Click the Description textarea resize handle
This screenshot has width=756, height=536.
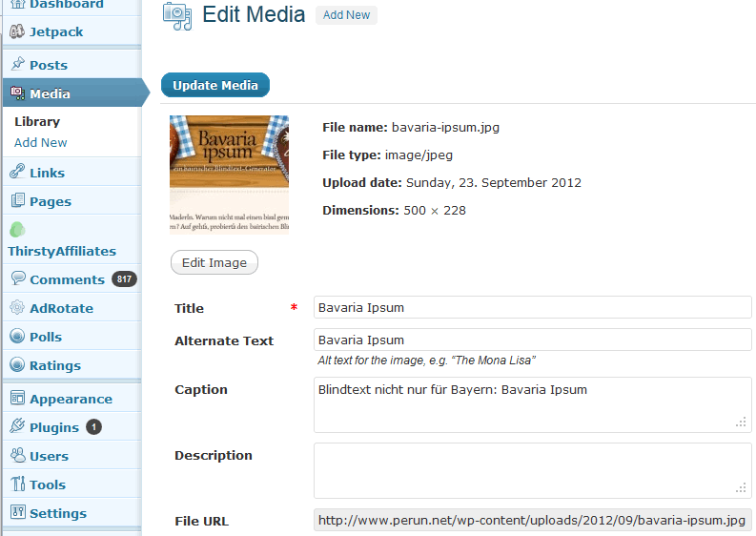pyautogui.click(x=741, y=488)
